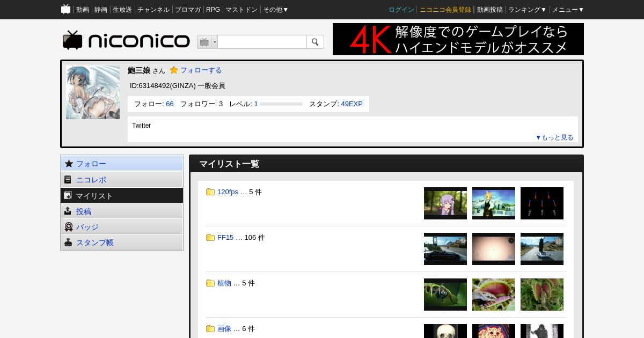The height and width of the screenshot is (338, 644).
Task: Open RPG in the top navigation
Action: tap(213, 10)
